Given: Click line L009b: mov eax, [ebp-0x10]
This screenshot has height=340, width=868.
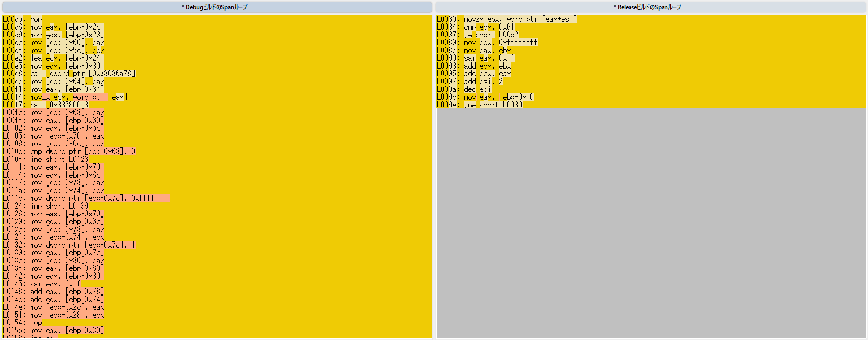Looking at the screenshot, I should (487, 97).
